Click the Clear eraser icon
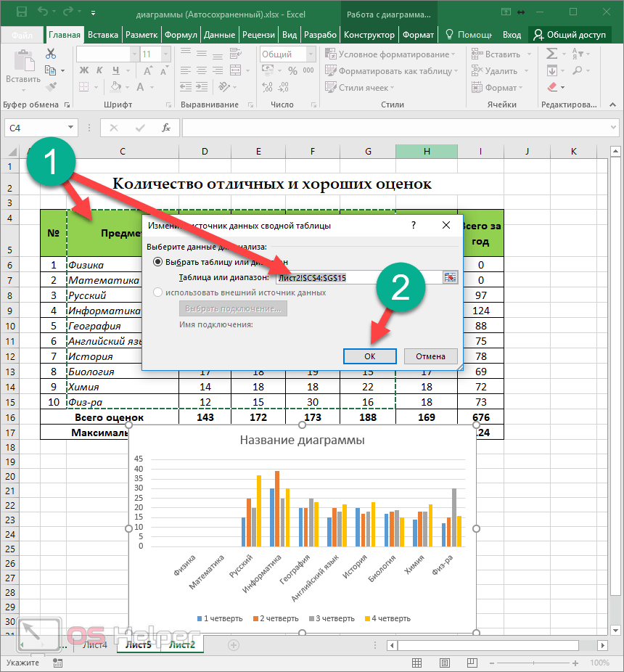 pos(552,87)
